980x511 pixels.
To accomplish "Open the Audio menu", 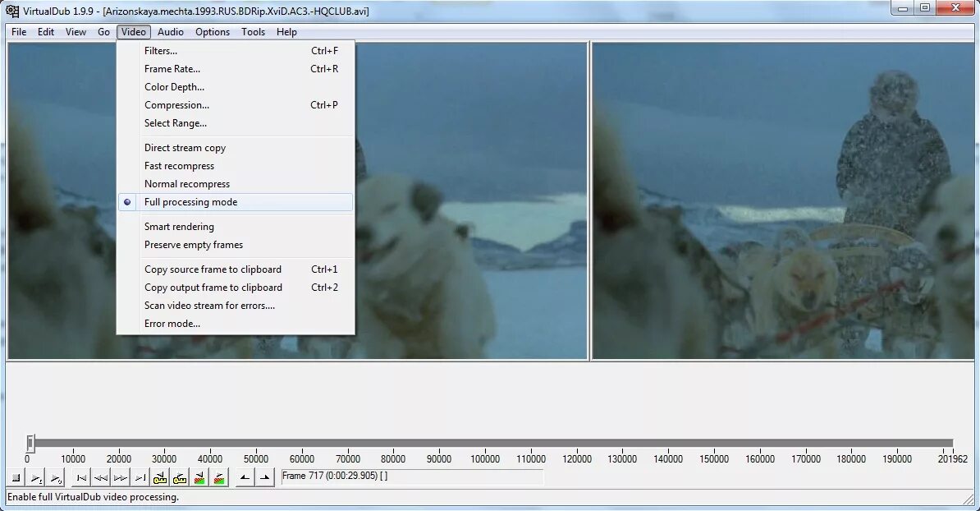I will (171, 32).
